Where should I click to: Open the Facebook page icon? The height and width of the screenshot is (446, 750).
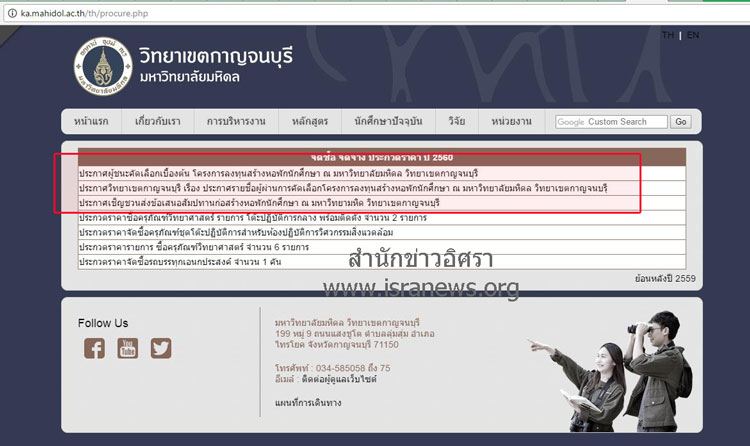(x=94, y=348)
